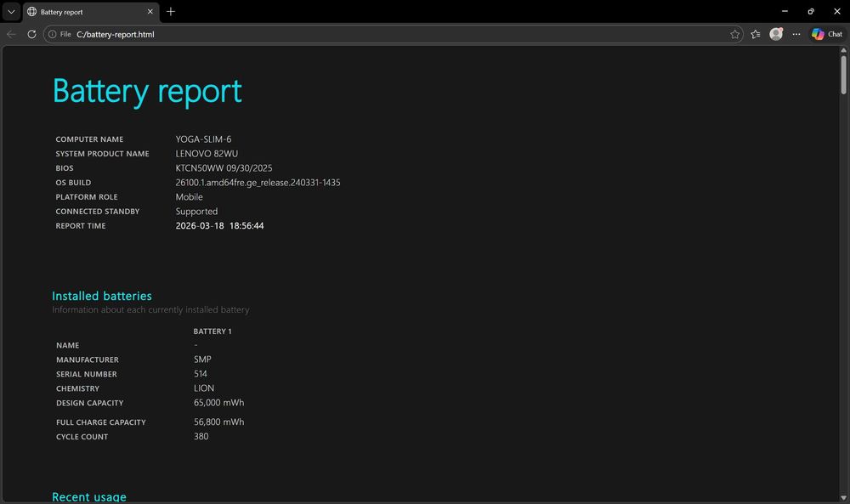Select the Battery report browser tab
The height and width of the screenshot is (504, 850).
(91, 12)
